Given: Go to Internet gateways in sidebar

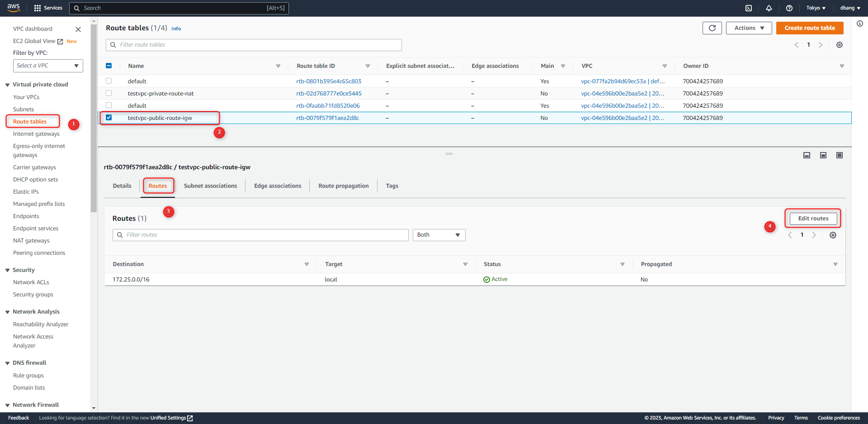Looking at the screenshot, I should 36,134.
